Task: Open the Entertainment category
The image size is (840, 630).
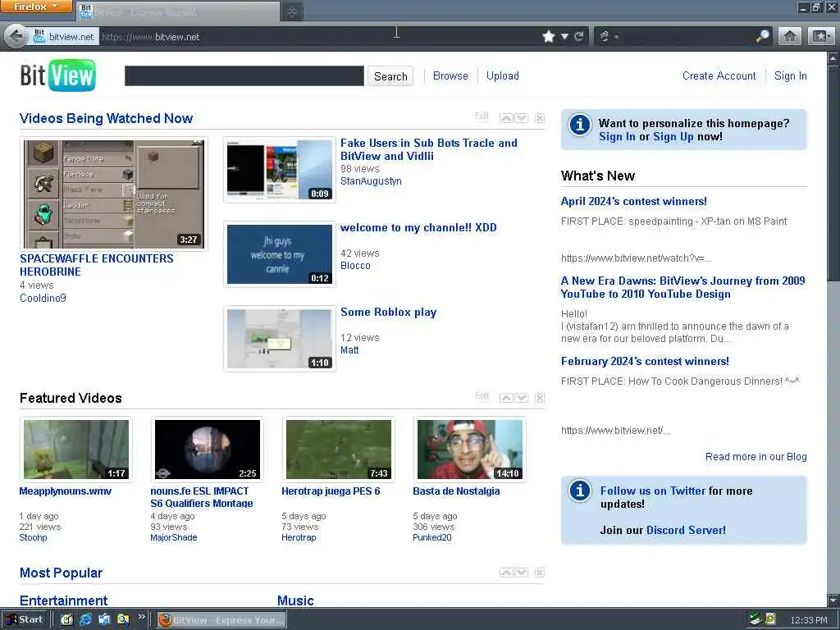Action: 64,600
